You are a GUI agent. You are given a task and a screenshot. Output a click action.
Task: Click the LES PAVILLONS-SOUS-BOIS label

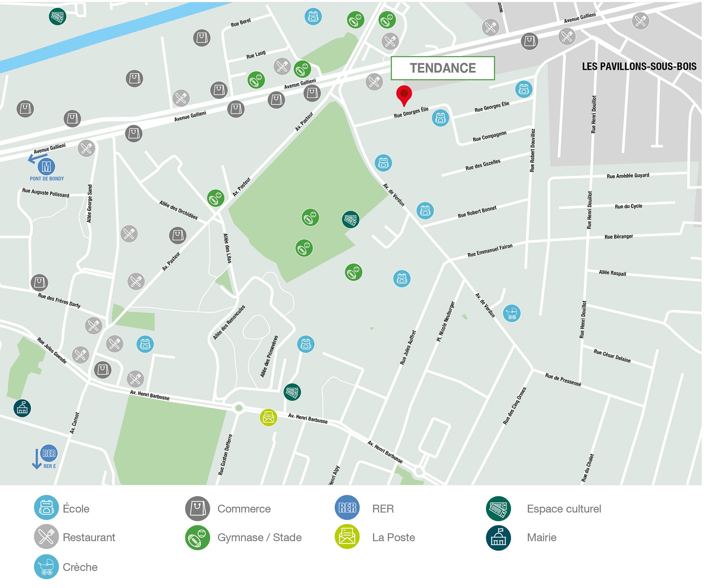(639, 67)
